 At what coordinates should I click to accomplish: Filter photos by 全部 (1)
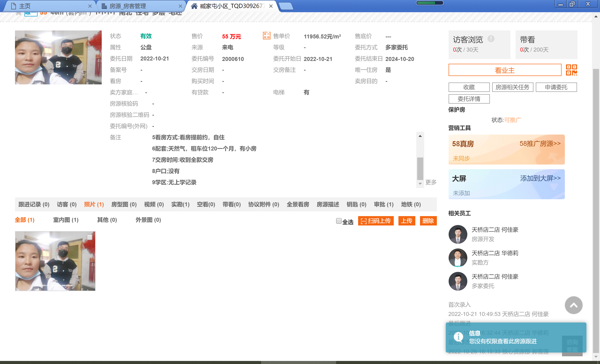[x=25, y=220]
